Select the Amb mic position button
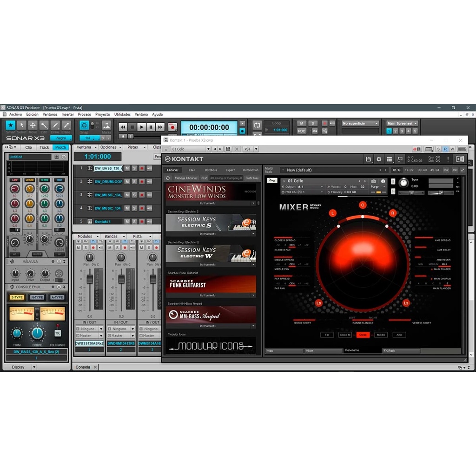The width and height of the screenshot is (476, 476). (x=399, y=335)
